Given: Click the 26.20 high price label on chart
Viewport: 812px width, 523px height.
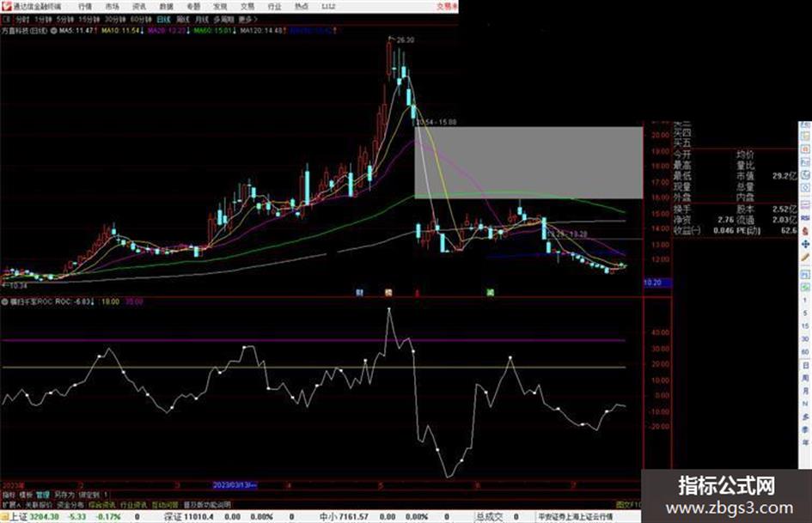Looking at the screenshot, I should [x=405, y=40].
